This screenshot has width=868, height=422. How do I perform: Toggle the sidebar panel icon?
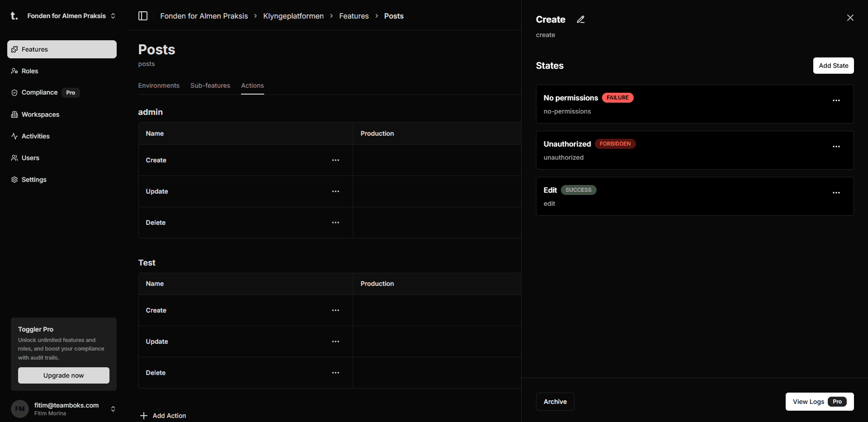tap(143, 16)
